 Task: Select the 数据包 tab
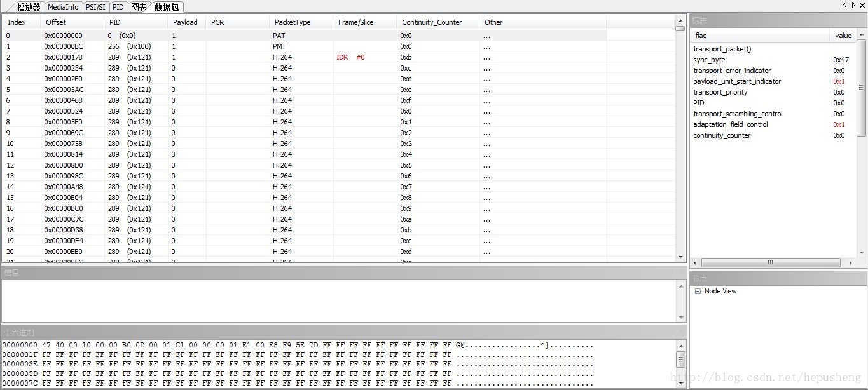click(167, 7)
